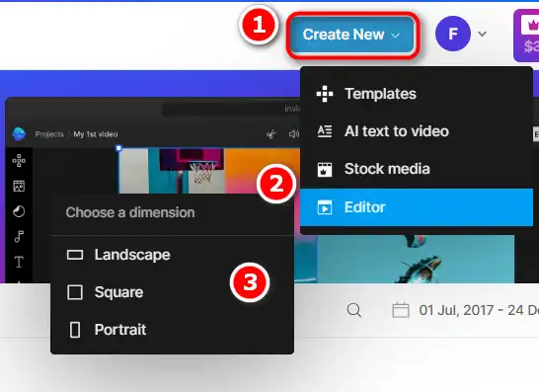Screen dimensions: 539x392
Task: Click the scissors cut icon
Action: click(x=271, y=134)
